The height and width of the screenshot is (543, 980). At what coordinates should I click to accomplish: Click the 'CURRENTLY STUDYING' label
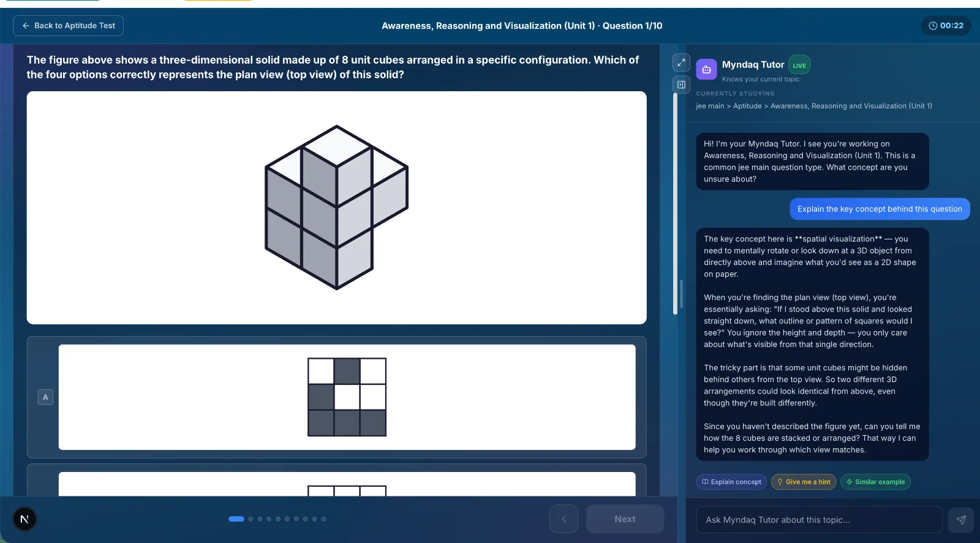(735, 94)
